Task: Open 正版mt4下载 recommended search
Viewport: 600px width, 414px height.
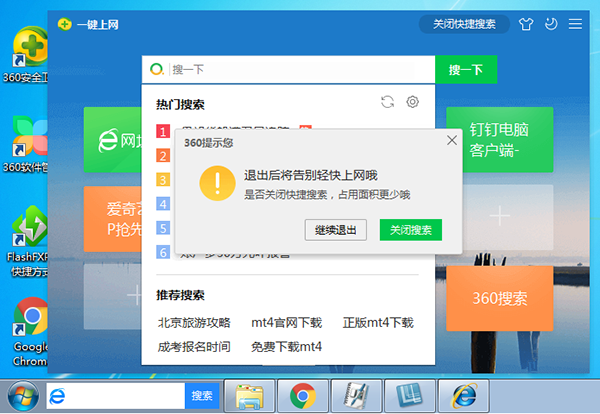Action: (x=378, y=323)
